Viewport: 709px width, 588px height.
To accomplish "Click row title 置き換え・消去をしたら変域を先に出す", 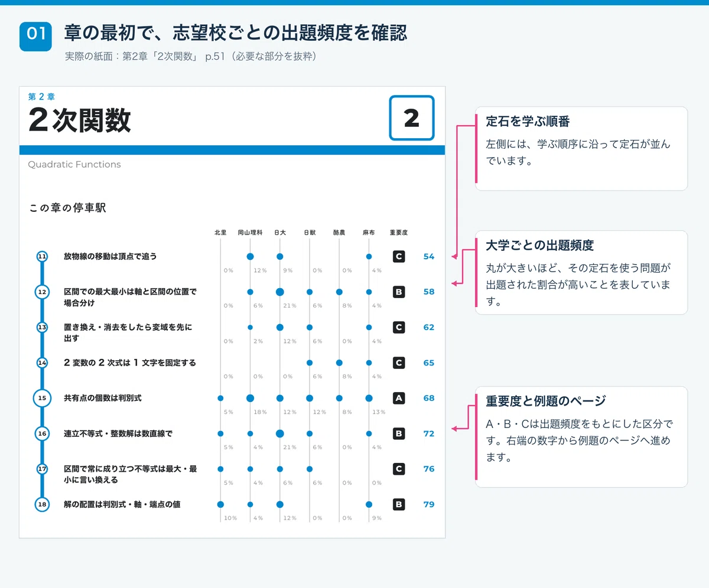I will pos(128,332).
